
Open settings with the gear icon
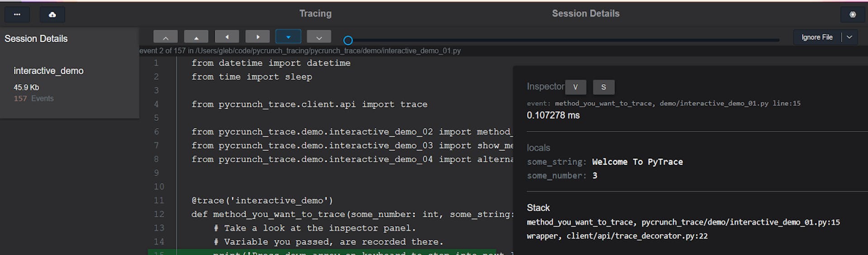tap(852, 14)
